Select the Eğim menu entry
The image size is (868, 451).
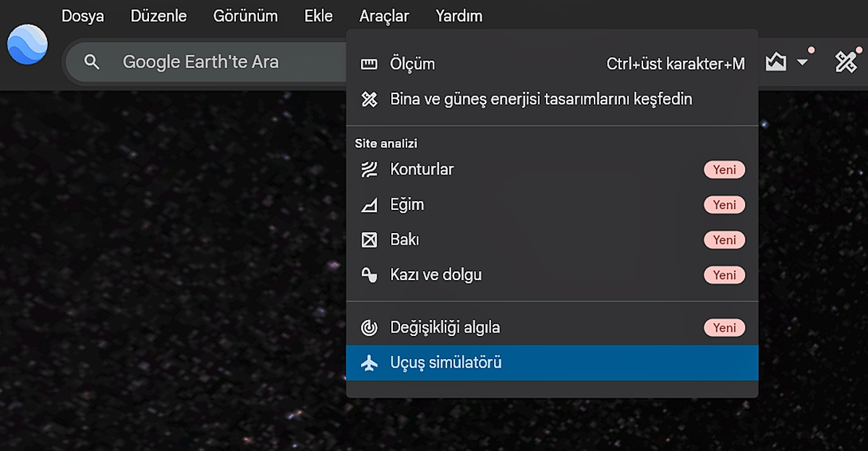tap(552, 205)
